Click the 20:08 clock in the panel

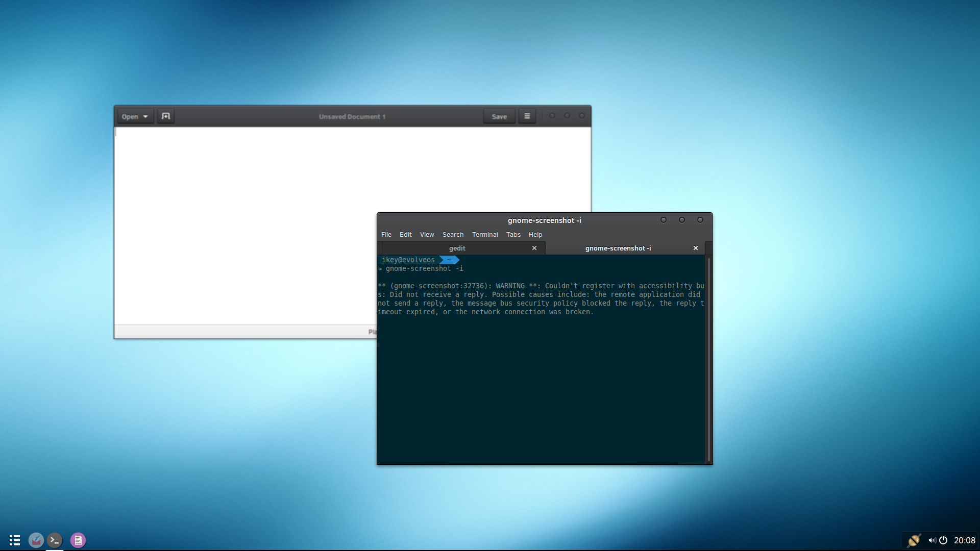(x=965, y=540)
